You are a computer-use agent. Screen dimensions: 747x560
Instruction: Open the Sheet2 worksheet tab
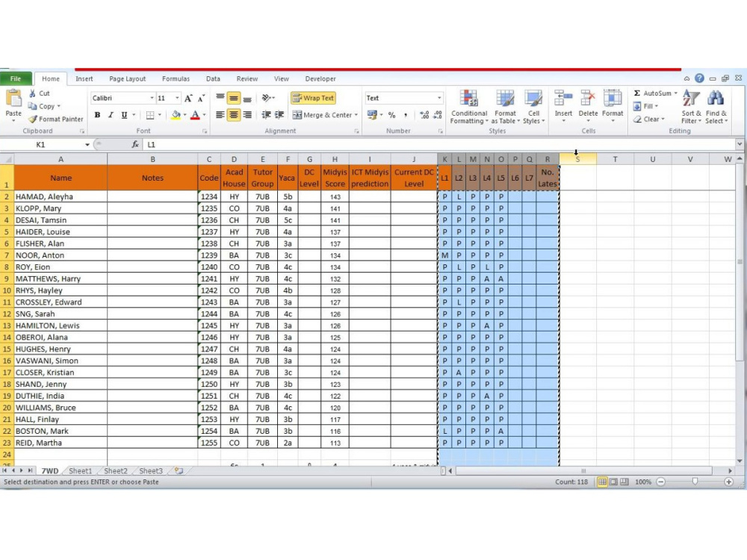[x=116, y=470]
